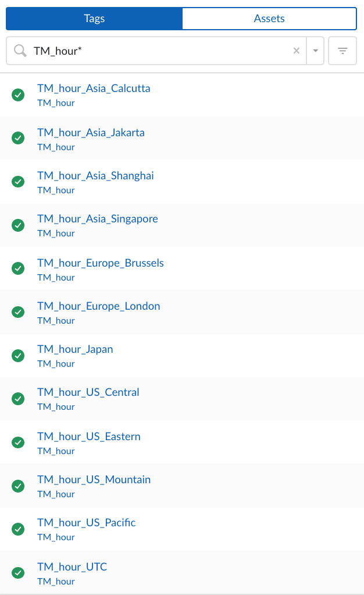
Task: Click status check icon beside TM_hour_Europe_Brussels
Action: pyautogui.click(x=18, y=268)
